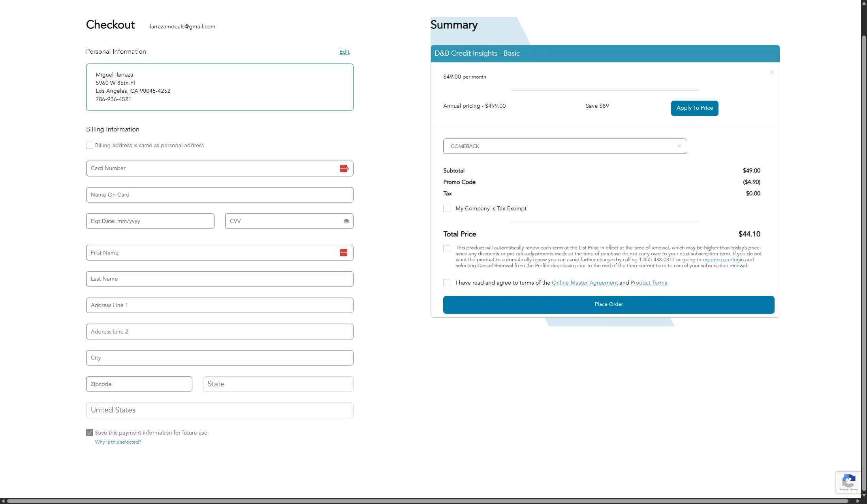This screenshot has height=504, width=867.
Task: Check the auto-renewal acknowledgment box
Action: (447, 249)
